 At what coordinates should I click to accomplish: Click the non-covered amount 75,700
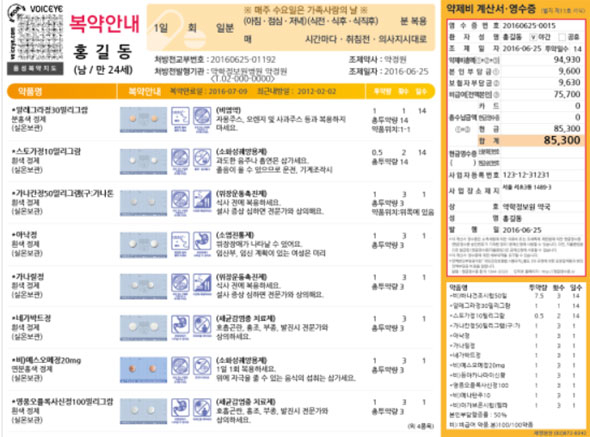(567, 94)
